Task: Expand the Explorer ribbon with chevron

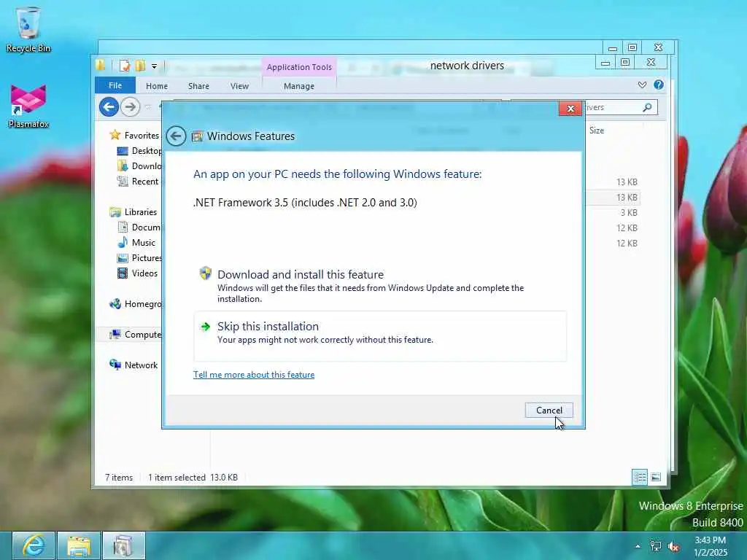Action: click(x=642, y=85)
